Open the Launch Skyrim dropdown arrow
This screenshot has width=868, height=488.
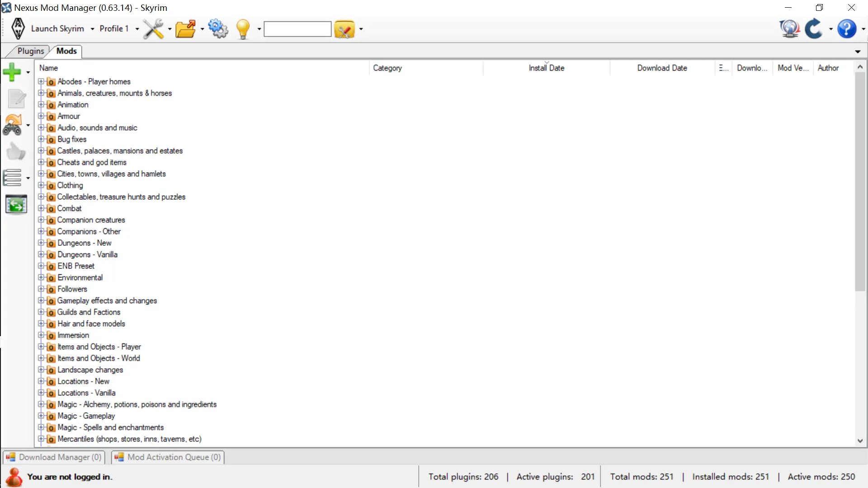92,29
